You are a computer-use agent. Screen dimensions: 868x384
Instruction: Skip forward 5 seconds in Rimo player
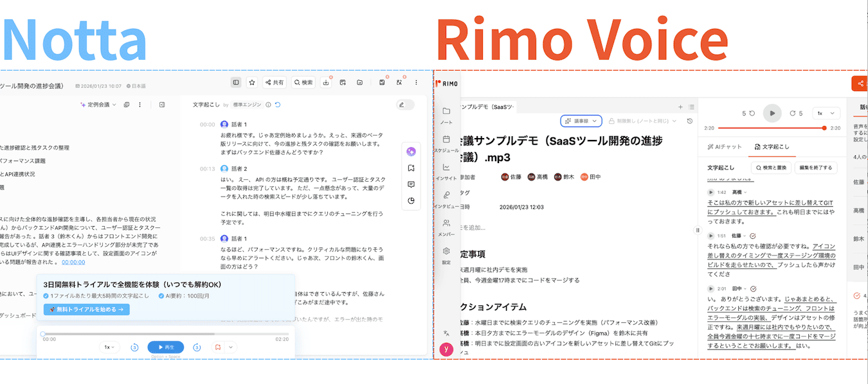796,113
